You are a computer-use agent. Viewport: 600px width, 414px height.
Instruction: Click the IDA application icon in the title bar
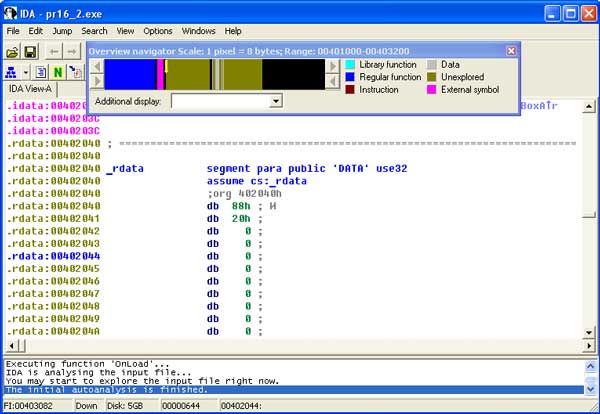[x=10, y=14]
